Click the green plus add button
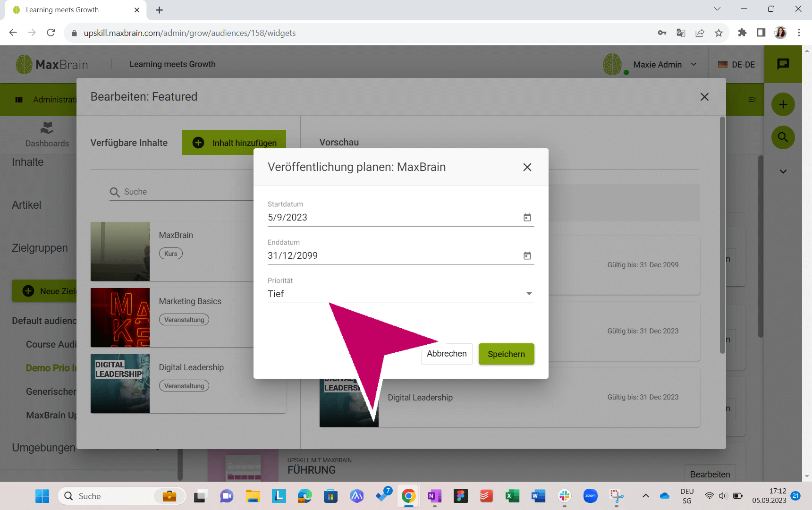 (x=783, y=104)
